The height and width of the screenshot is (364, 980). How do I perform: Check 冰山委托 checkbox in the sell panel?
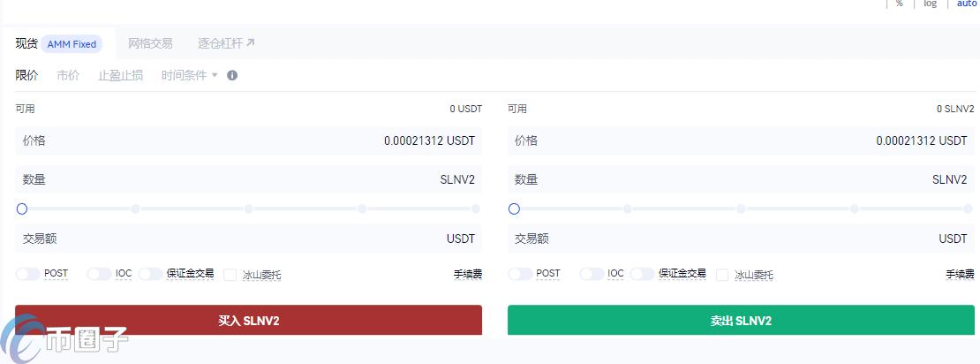point(722,275)
